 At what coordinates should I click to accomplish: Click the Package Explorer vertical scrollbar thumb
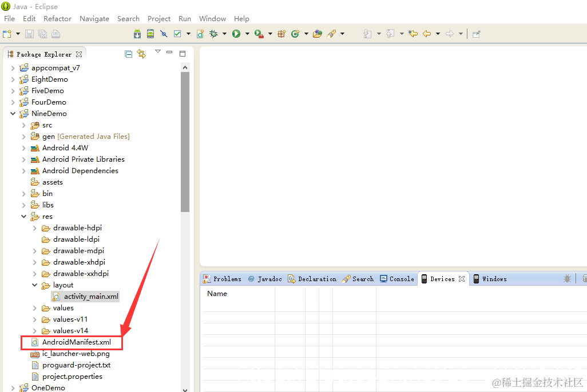point(185,142)
